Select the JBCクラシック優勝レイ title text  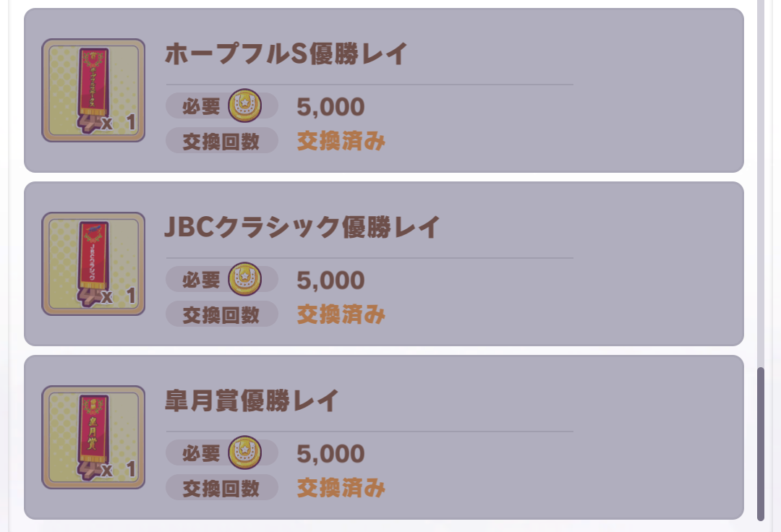coord(302,228)
